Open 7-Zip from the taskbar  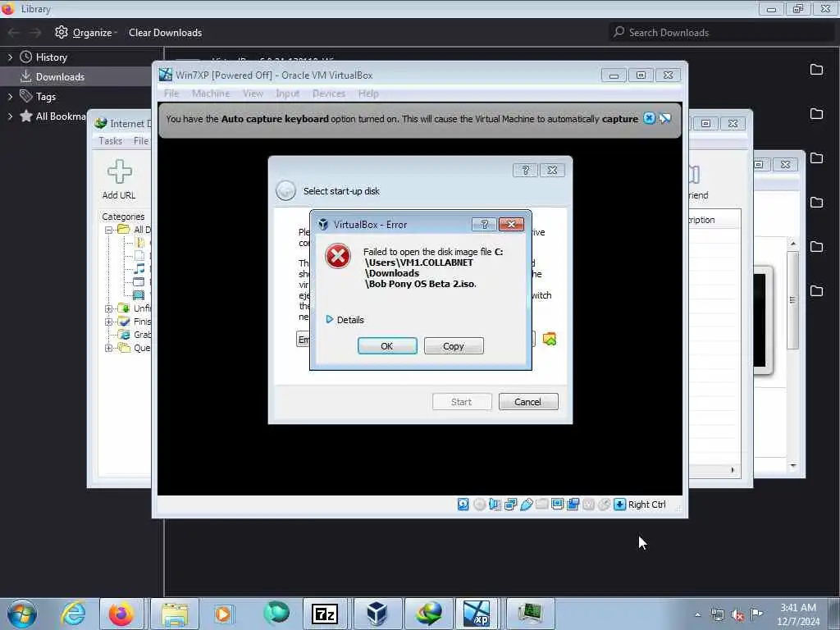[x=325, y=614]
